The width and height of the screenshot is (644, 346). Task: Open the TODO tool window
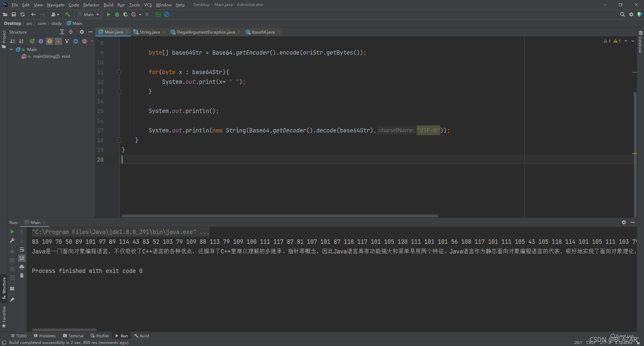coord(19,336)
